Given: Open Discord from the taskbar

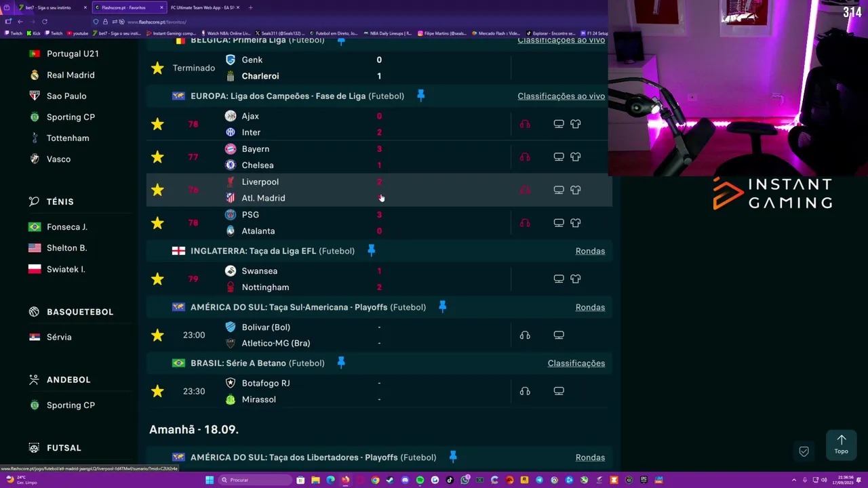Looking at the screenshot, I should tap(405, 480).
